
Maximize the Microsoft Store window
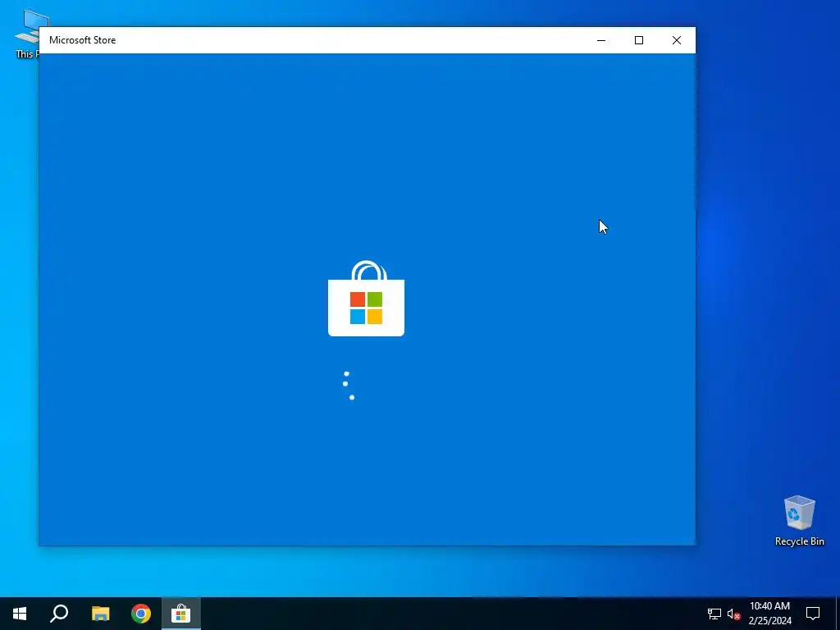(638, 40)
